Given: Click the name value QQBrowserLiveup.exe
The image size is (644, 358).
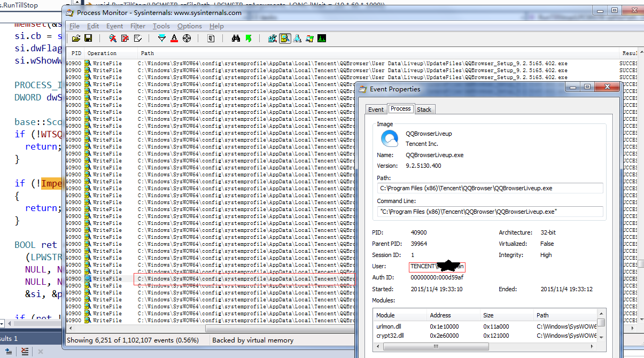Looking at the screenshot, I should point(434,155).
